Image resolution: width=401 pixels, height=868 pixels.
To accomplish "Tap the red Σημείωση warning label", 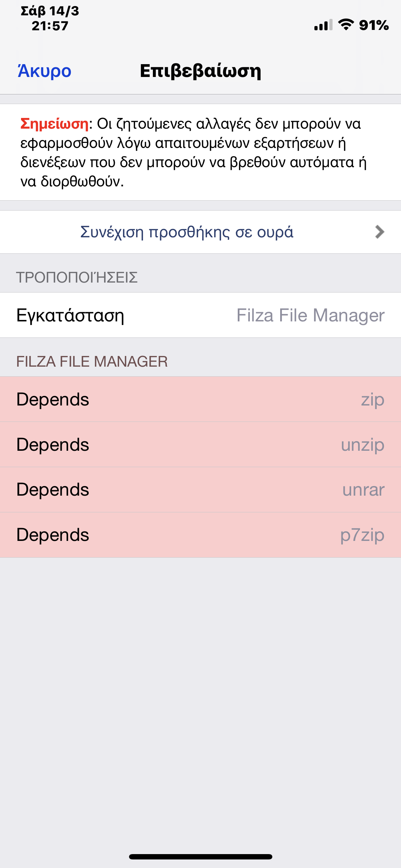I will 54,124.
